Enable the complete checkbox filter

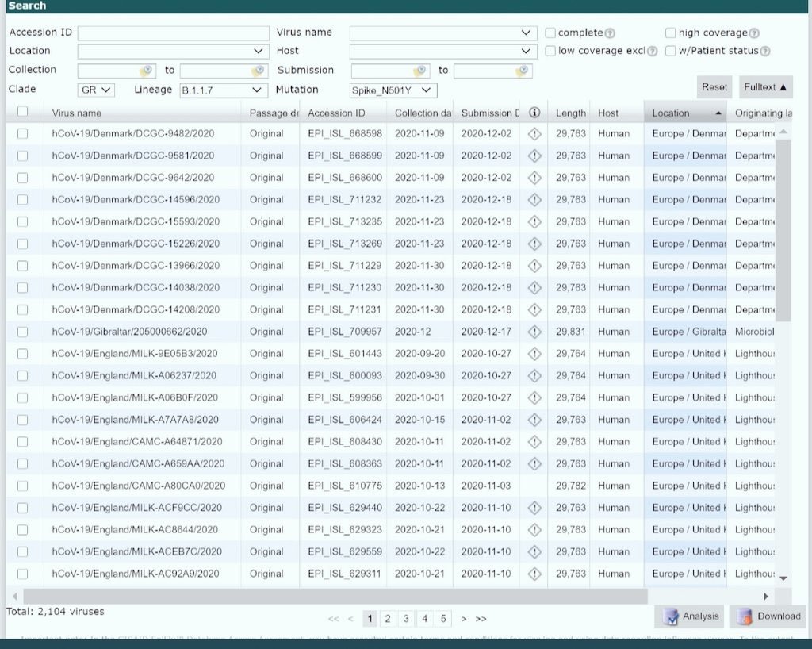tap(550, 33)
